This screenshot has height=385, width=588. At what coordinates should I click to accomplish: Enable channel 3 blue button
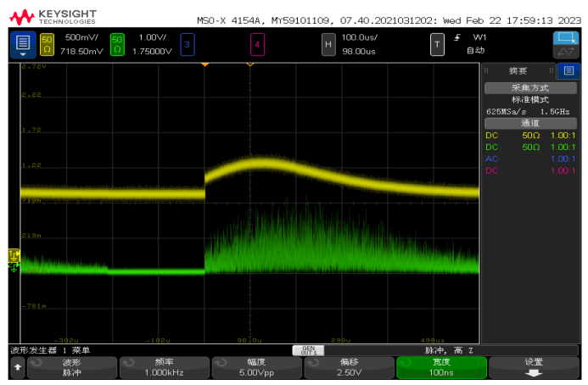(x=188, y=42)
